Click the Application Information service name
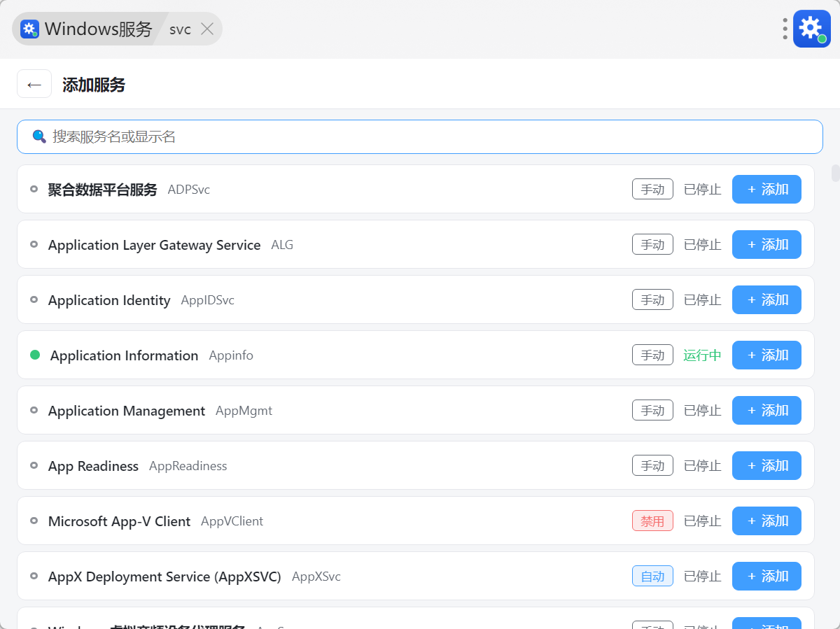The image size is (840, 629). [x=124, y=355]
